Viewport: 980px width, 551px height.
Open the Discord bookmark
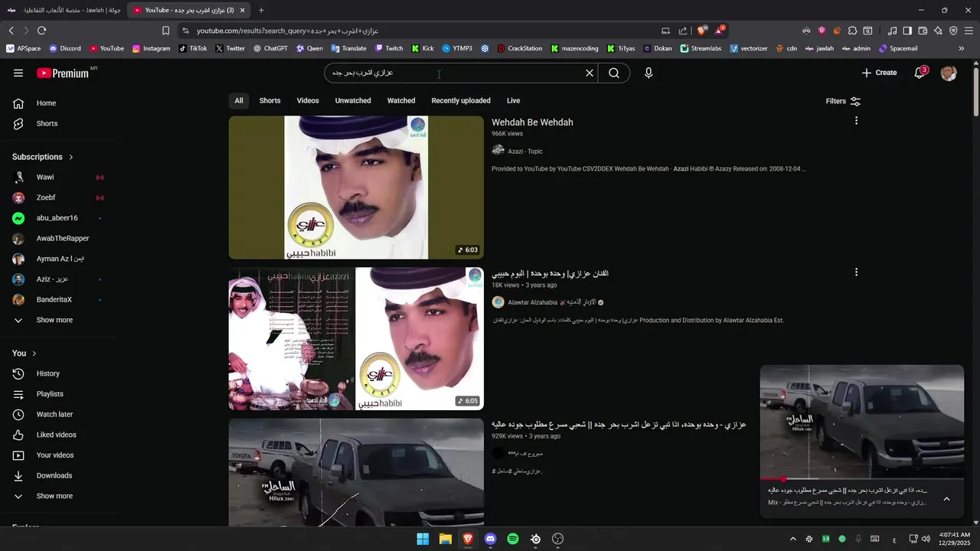65,48
